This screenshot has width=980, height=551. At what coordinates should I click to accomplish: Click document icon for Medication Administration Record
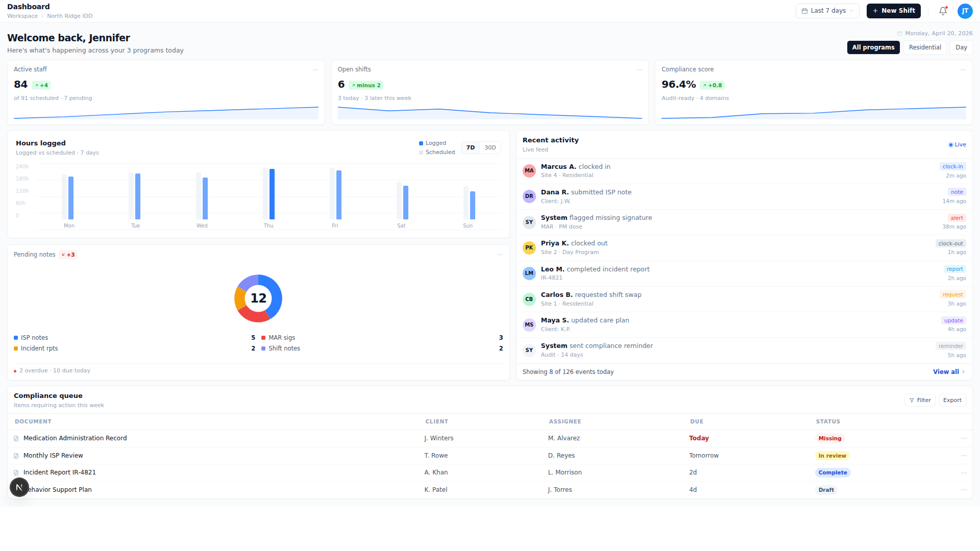16,439
